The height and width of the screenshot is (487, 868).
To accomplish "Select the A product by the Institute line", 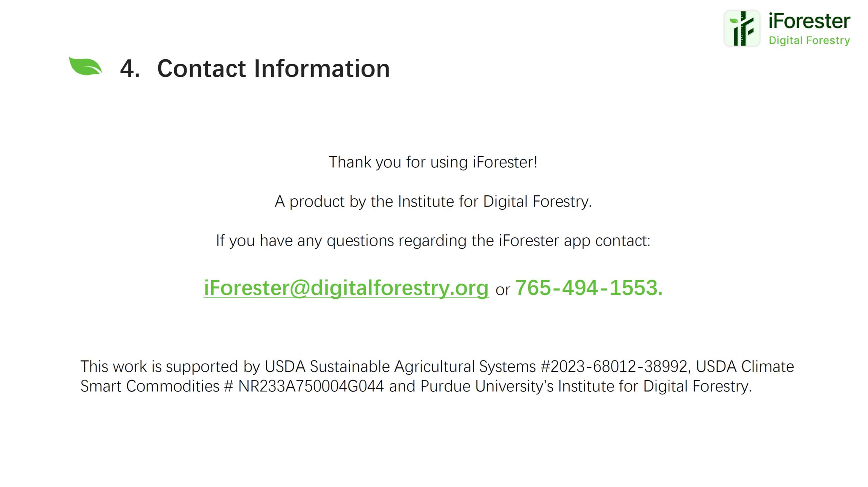I will click(433, 201).
